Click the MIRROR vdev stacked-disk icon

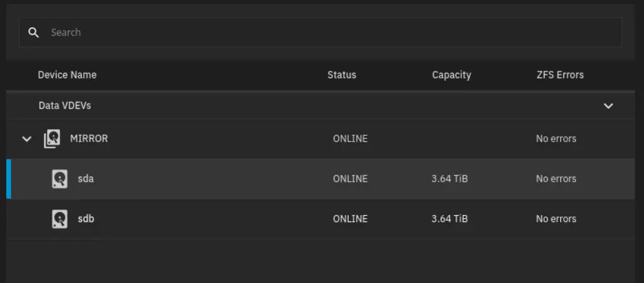click(x=52, y=138)
